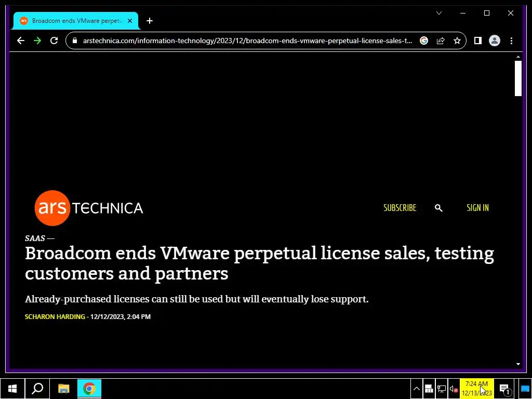Reload the Ars Technica page
This screenshot has height=399, width=532.
pyautogui.click(x=54, y=41)
